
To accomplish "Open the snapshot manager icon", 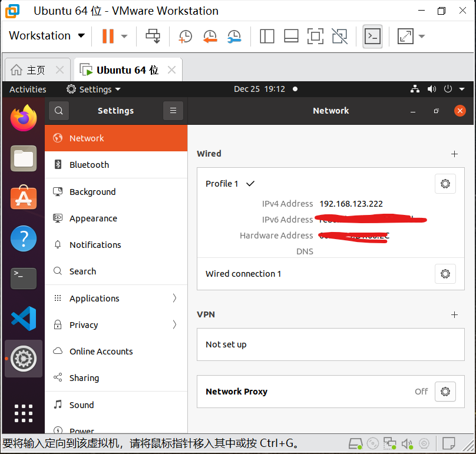I will tap(234, 37).
